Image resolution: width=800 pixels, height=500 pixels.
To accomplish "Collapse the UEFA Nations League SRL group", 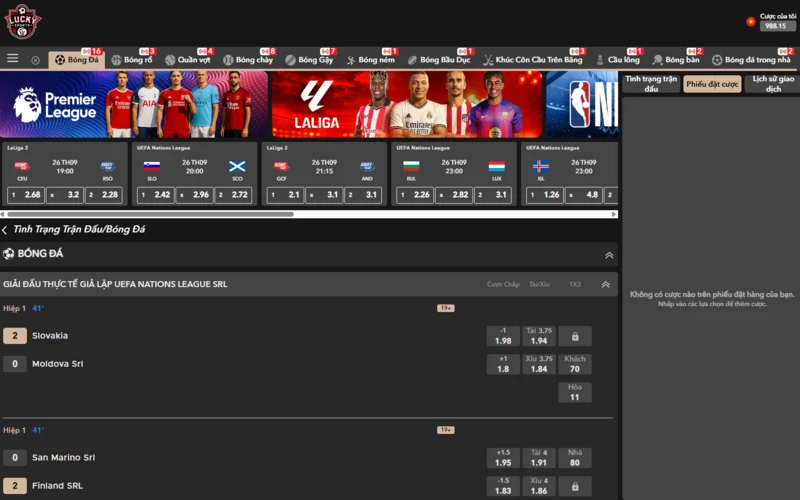I will coord(606,285).
